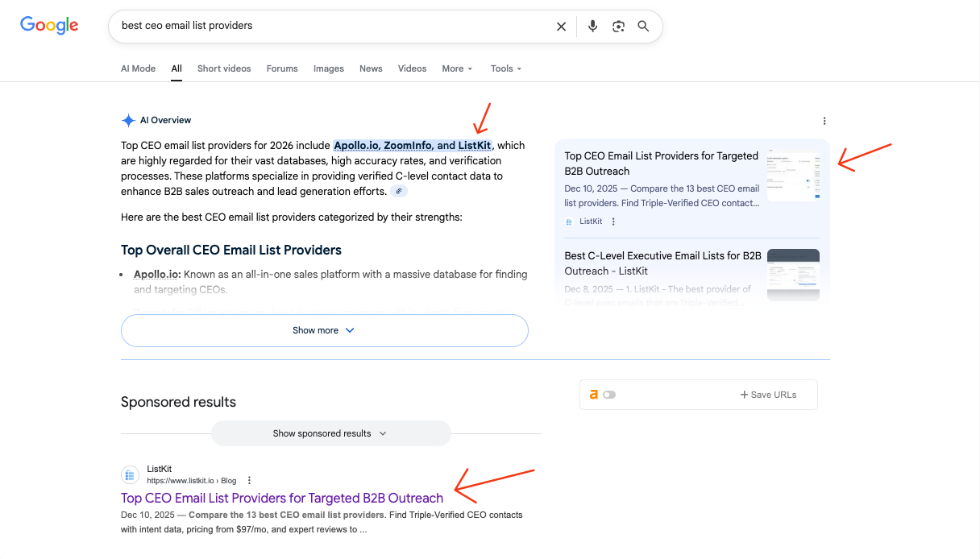Viewport: 980px width, 559px height.
Task: Switch to the Images tab
Action: (x=329, y=68)
